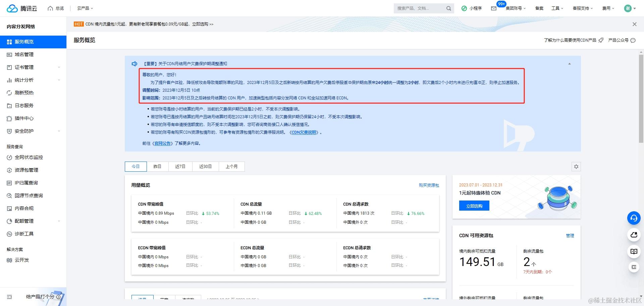Open the customer service headset floating icon
Viewport: 644px width, 306px height.
click(x=634, y=218)
